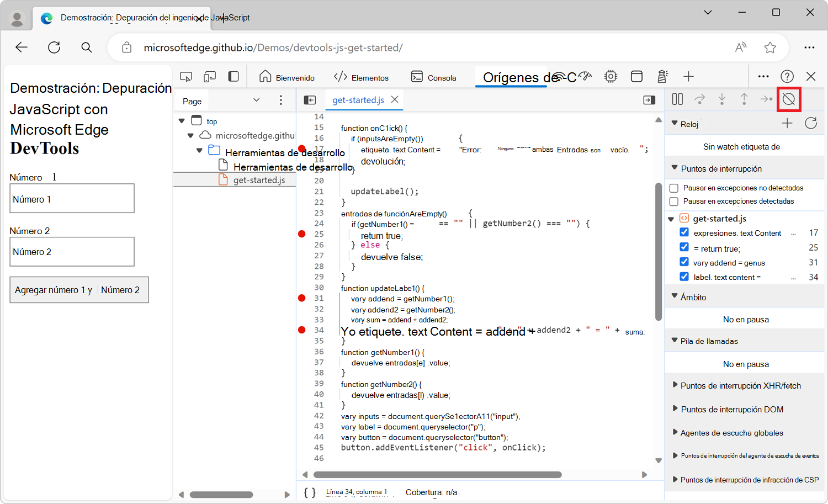828x504 pixels.
Task: Click the Agregar número 1 y Número 2 button
Action: [x=79, y=290]
